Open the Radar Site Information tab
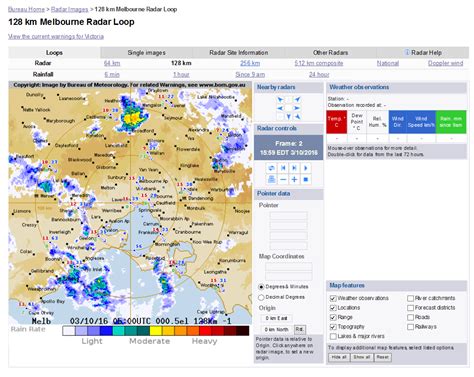 (238, 53)
